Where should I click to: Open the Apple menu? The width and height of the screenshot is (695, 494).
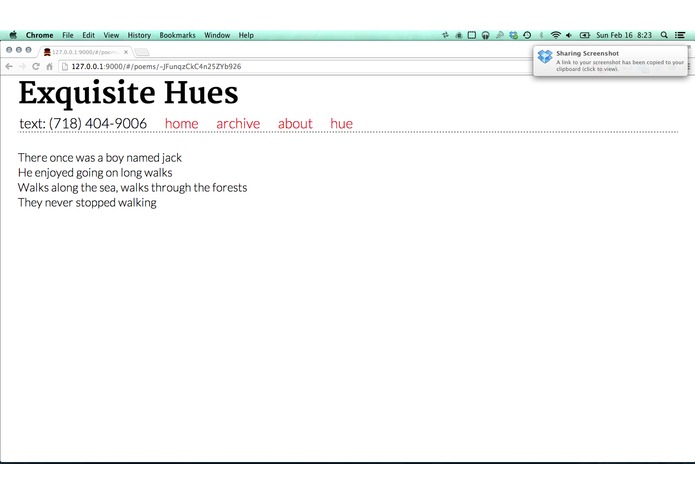click(x=13, y=35)
